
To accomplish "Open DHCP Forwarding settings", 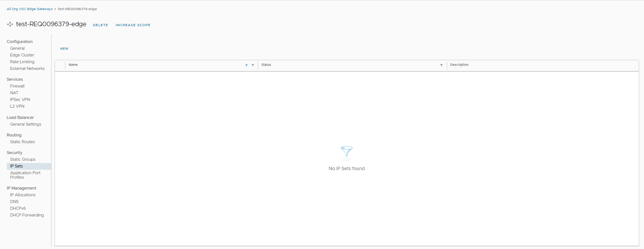I will point(27,215).
